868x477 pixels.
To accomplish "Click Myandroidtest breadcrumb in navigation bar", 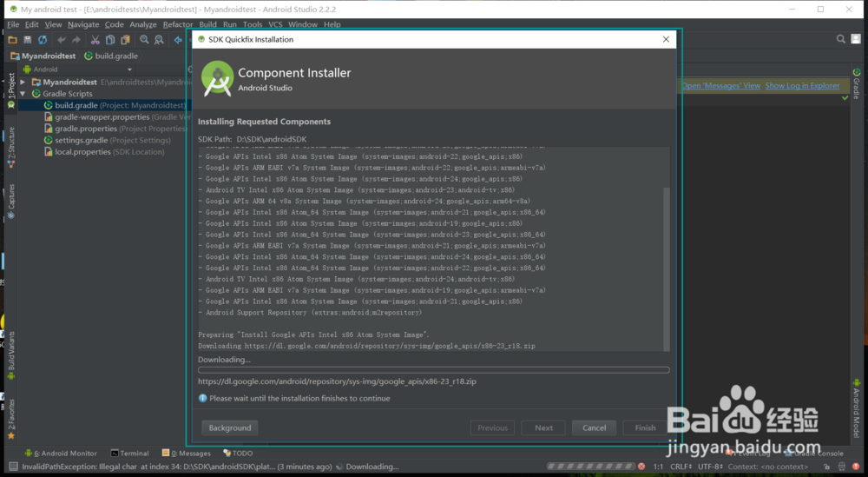I will click(x=43, y=56).
